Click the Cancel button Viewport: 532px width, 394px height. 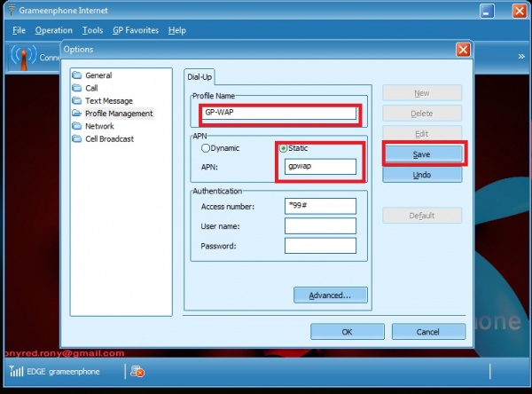pyautogui.click(x=428, y=332)
